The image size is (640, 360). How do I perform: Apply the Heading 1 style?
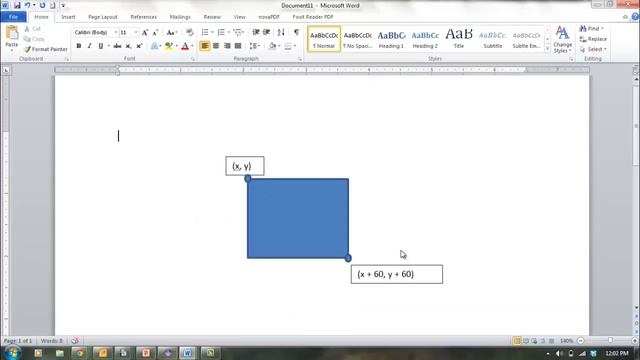pos(391,40)
